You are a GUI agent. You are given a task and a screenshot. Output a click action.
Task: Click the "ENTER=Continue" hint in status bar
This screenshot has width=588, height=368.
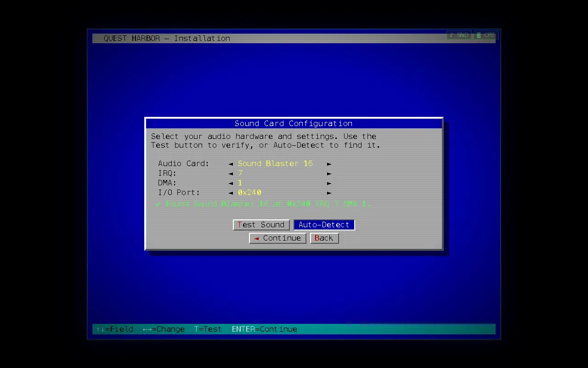[265, 329]
